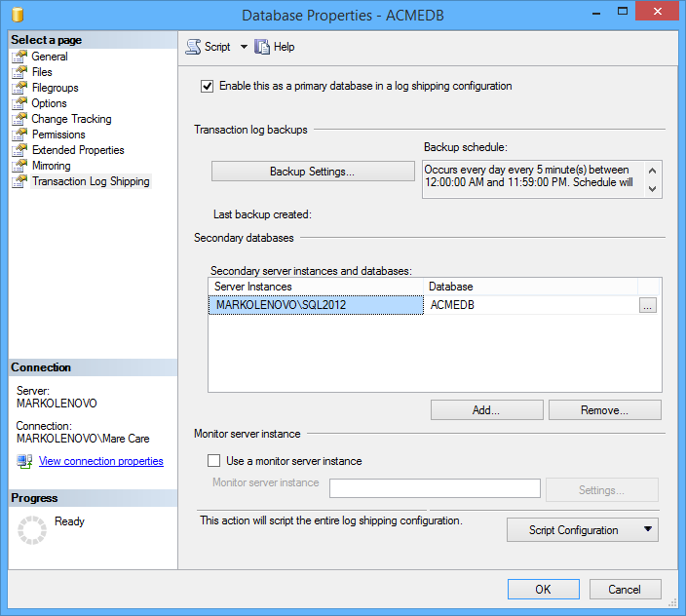Expand the Script dropdown arrow

[244, 47]
